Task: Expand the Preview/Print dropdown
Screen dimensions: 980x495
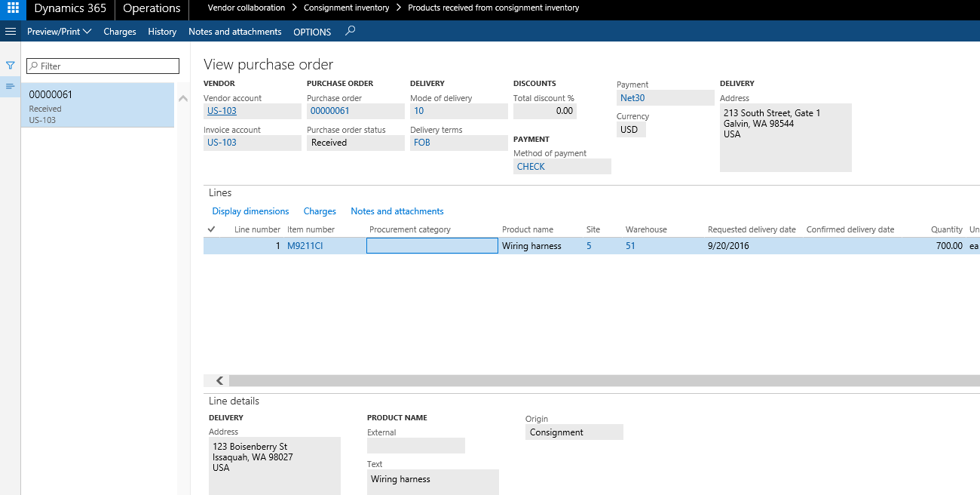Action: [x=59, y=32]
